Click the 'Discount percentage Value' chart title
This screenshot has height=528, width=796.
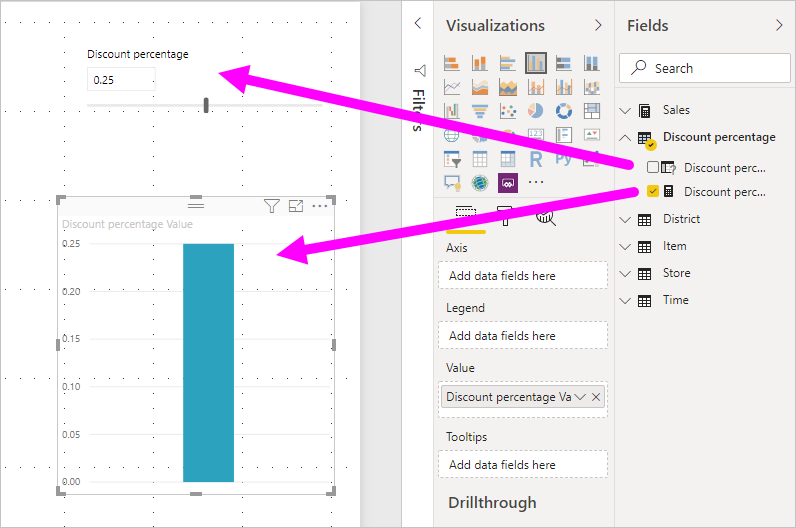point(127,224)
